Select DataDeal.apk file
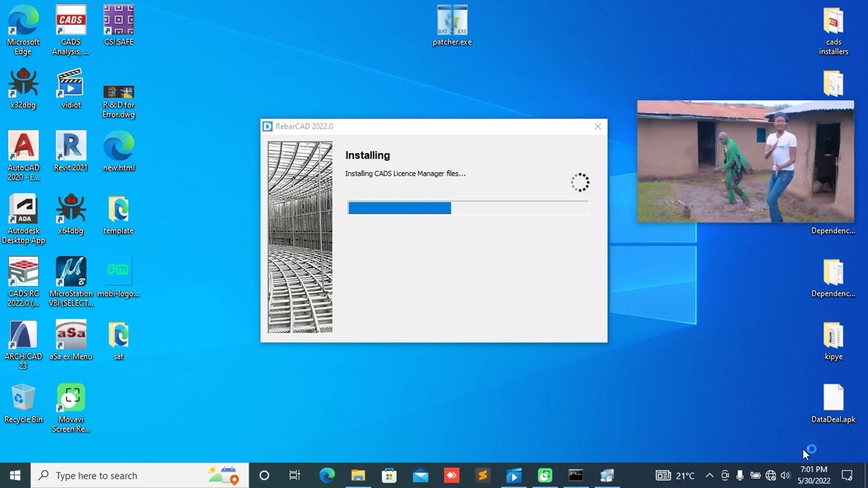The width and height of the screenshot is (868, 488). click(x=833, y=404)
